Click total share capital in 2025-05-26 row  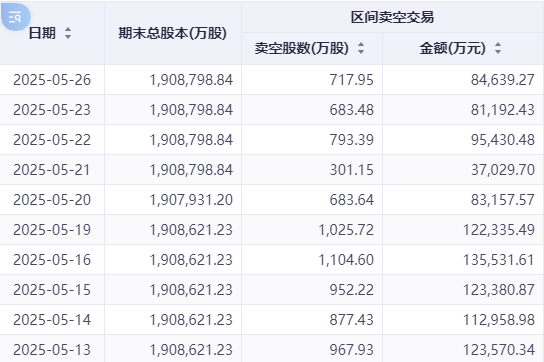(x=191, y=80)
